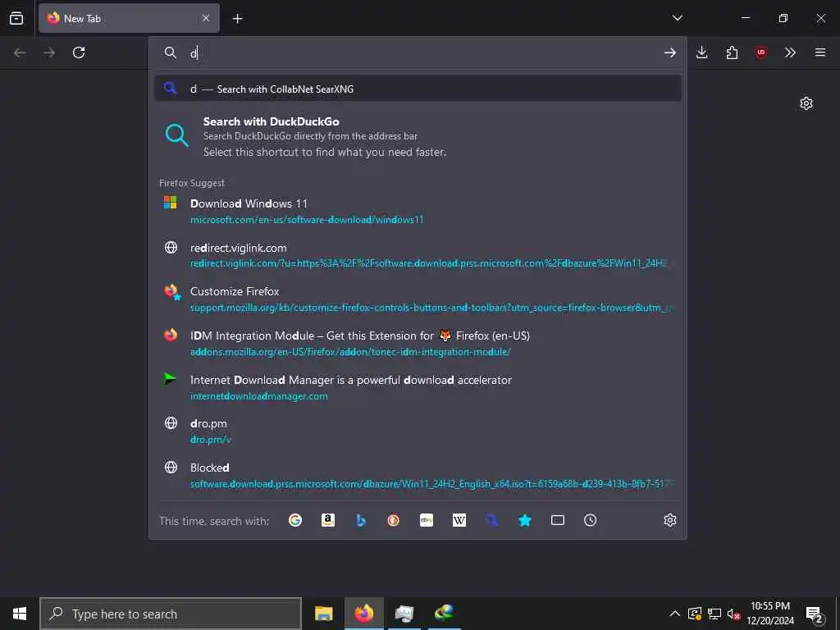Open search settings gear in the suggestions panel
Image resolution: width=840 pixels, height=630 pixels.
point(669,520)
